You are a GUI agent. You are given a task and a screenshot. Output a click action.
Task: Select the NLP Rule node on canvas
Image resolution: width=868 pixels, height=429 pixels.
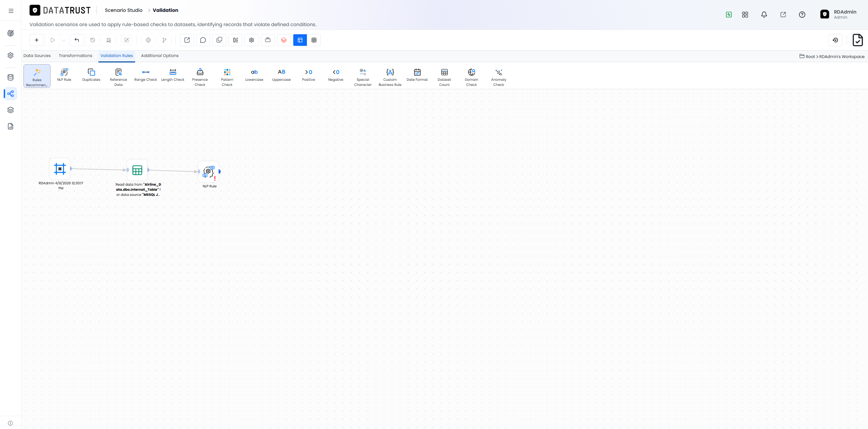pyautogui.click(x=208, y=172)
